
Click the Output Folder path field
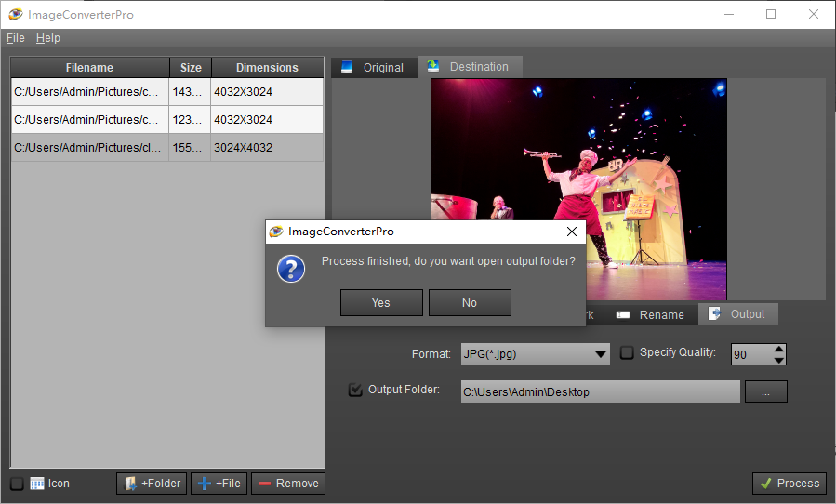point(601,391)
